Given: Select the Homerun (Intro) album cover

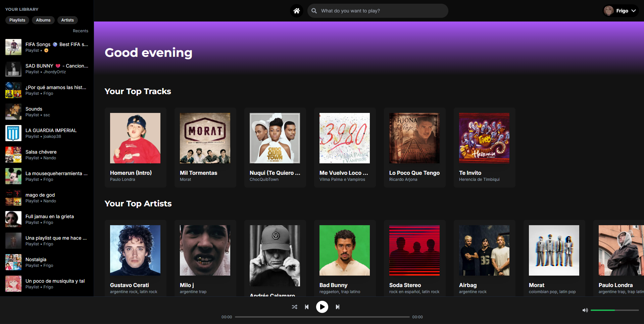Looking at the screenshot, I should (x=135, y=138).
